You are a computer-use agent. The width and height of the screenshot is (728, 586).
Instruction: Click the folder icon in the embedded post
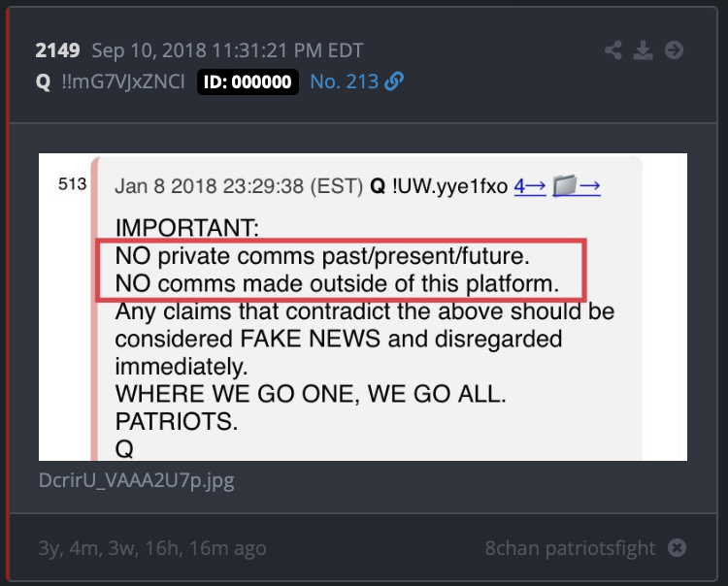(x=565, y=186)
